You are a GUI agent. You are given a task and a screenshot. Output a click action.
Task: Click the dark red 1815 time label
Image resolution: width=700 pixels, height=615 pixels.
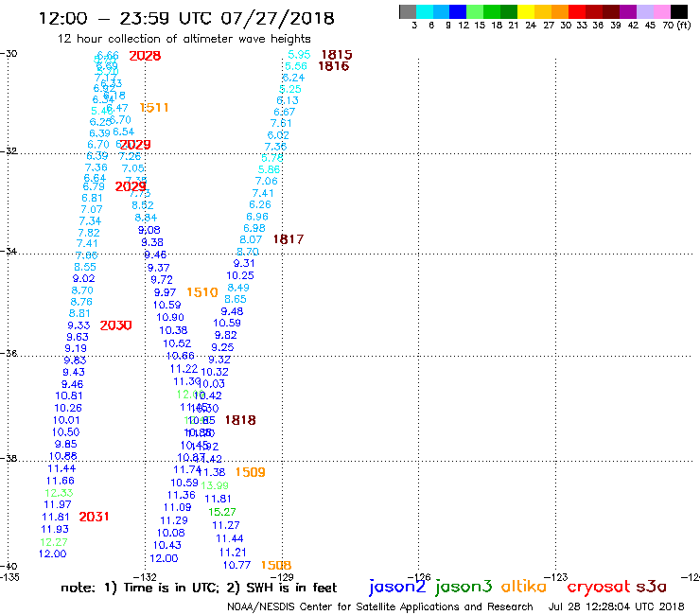pos(337,55)
